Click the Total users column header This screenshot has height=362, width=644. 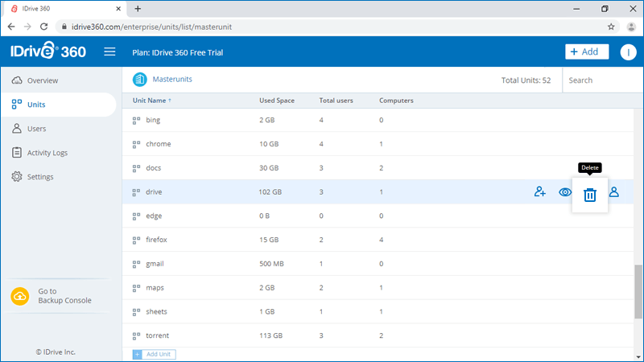[x=336, y=101]
